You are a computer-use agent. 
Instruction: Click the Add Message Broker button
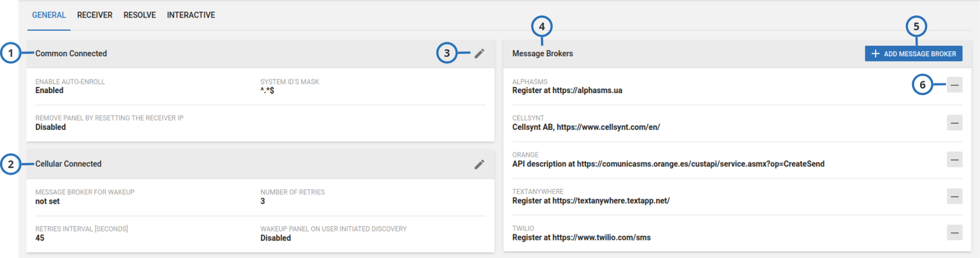pyautogui.click(x=913, y=54)
